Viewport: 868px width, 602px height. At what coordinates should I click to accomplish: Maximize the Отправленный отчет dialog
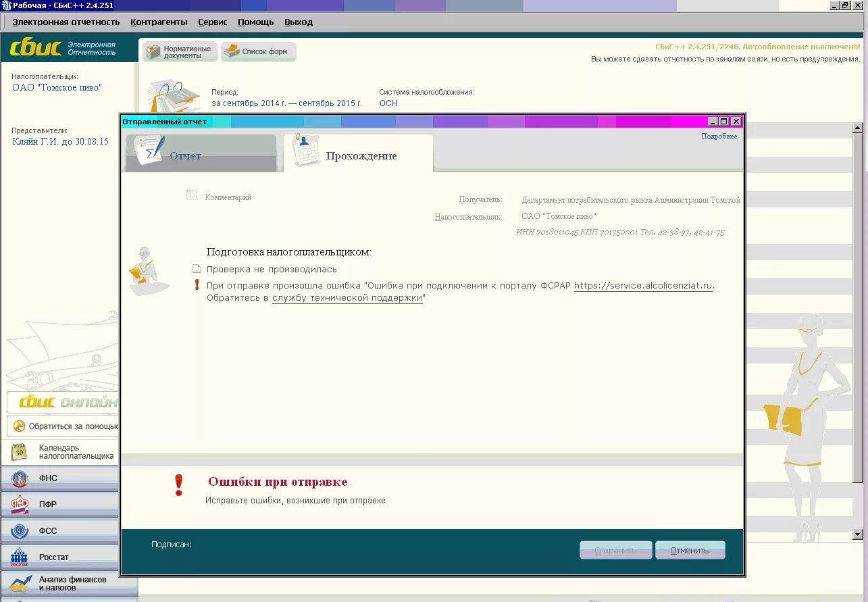pos(724,122)
